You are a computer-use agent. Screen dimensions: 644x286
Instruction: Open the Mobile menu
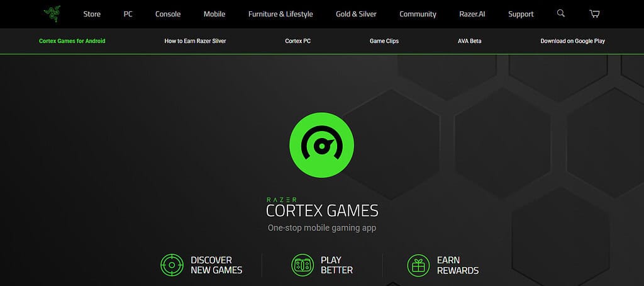click(214, 14)
